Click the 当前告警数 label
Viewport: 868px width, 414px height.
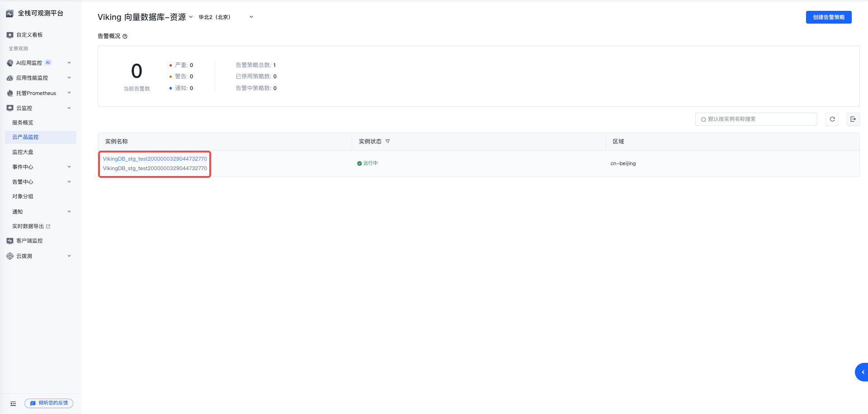click(x=137, y=89)
